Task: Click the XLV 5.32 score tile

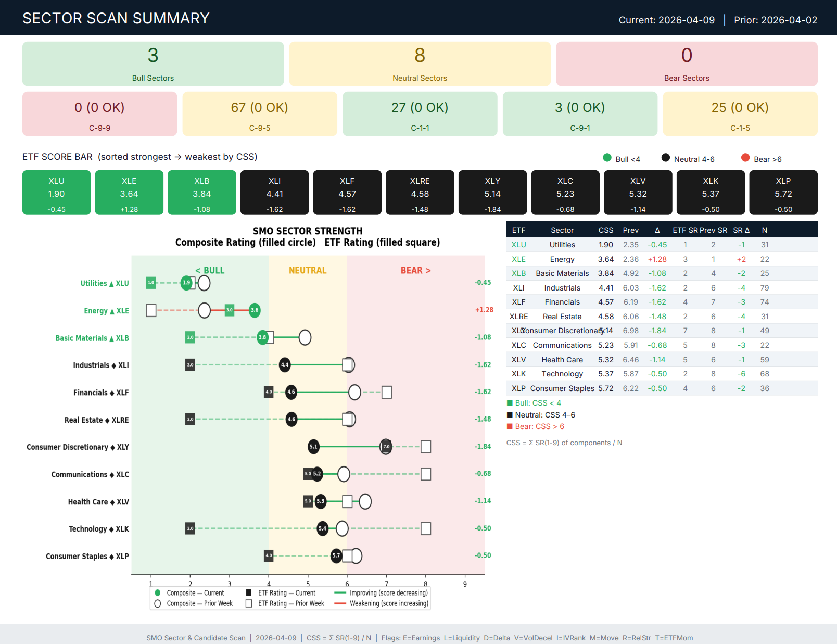Action: pos(638,193)
